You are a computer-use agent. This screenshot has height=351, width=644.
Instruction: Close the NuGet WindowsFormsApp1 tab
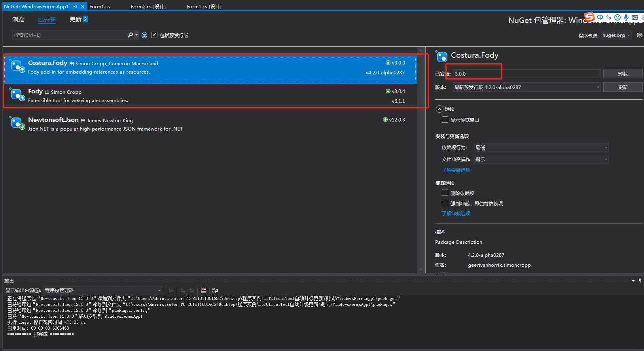click(x=83, y=7)
